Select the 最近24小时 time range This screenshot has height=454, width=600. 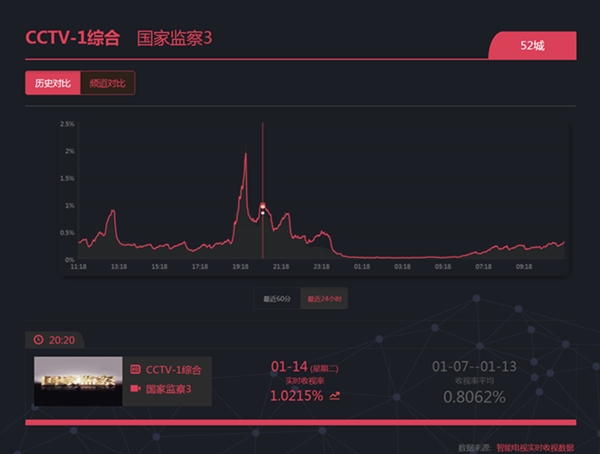[x=324, y=299]
